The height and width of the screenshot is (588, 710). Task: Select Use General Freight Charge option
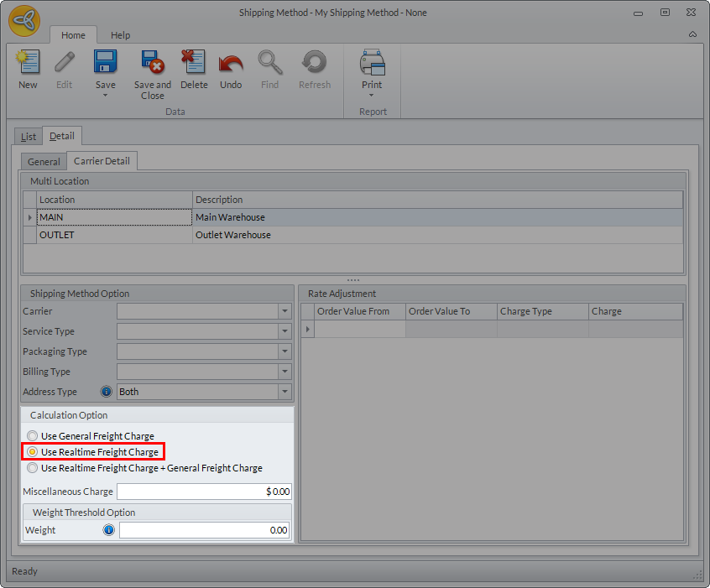pos(33,436)
